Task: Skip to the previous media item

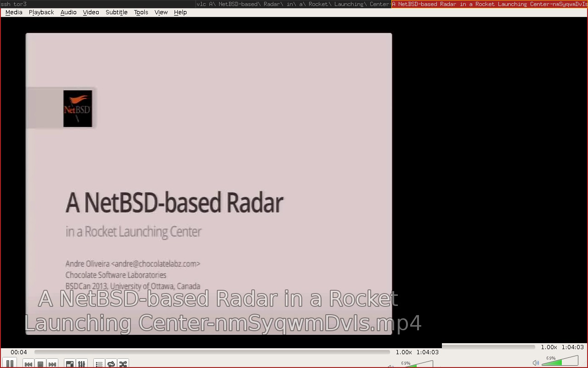Action: [x=28, y=364]
